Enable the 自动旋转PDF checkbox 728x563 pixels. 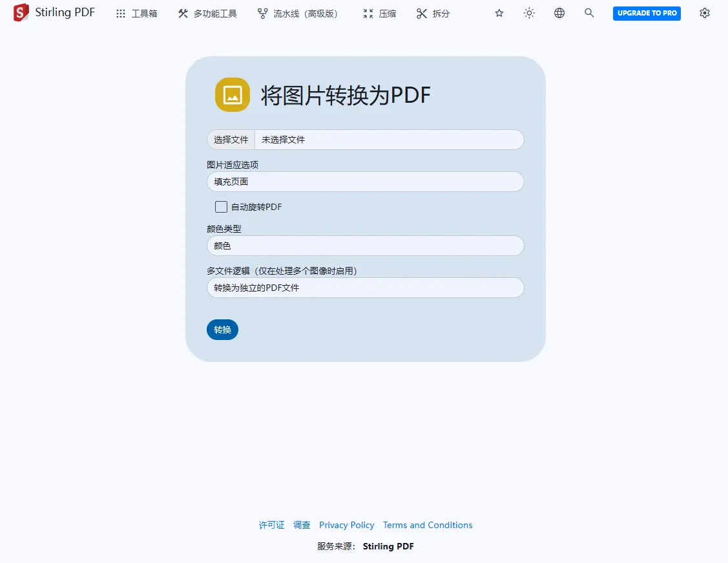pyautogui.click(x=221, y=207)
